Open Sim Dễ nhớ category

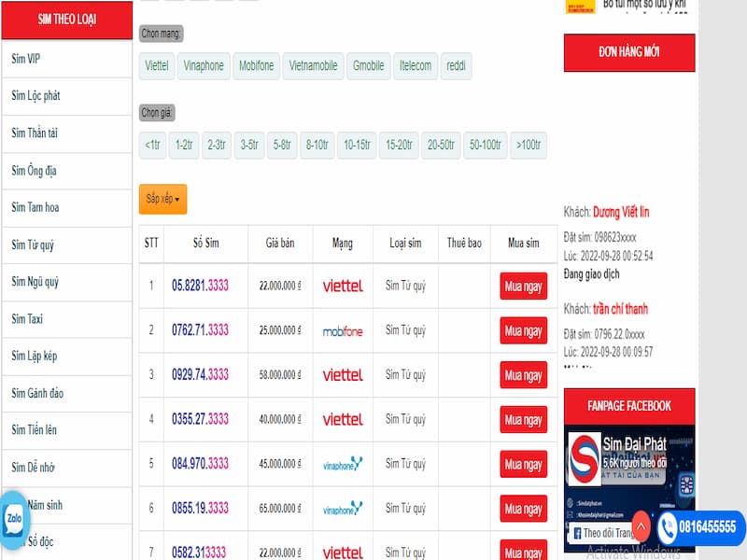[x=66, y=468]
